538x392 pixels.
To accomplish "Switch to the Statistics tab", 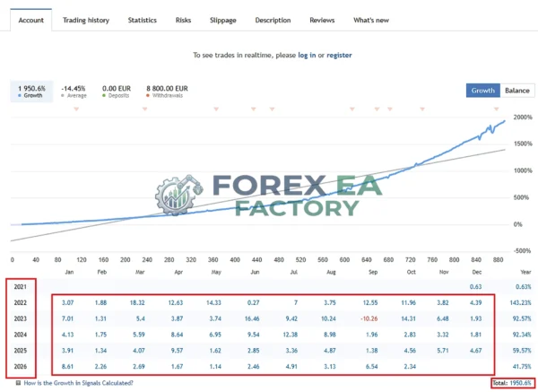I will coord(142,21).
